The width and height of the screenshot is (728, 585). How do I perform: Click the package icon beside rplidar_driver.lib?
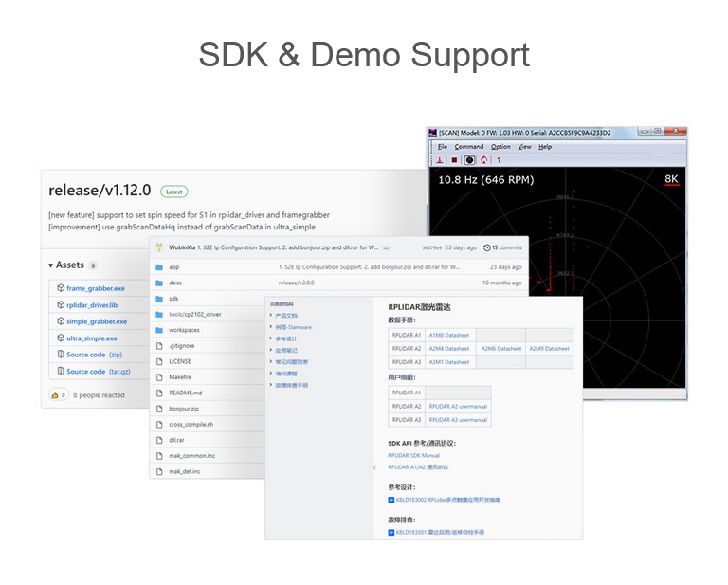61,304
